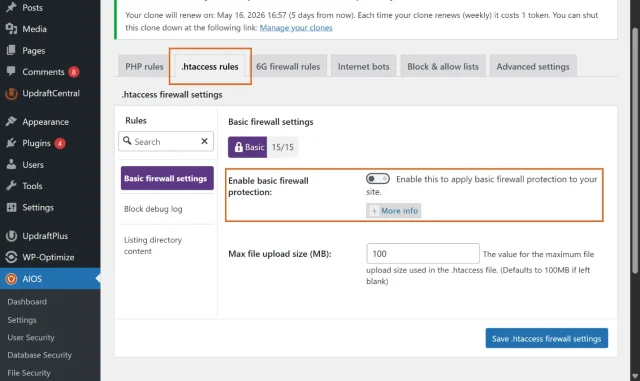The height and width of the screenshot is (381, 640).
Task: Click the padlock icon on Basic badge
Action: pyautogui.click(x=239, y=147)
